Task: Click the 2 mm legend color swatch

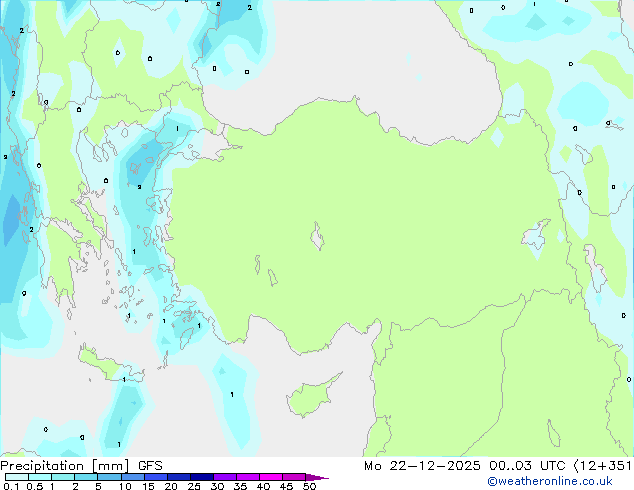Action: 86,477
